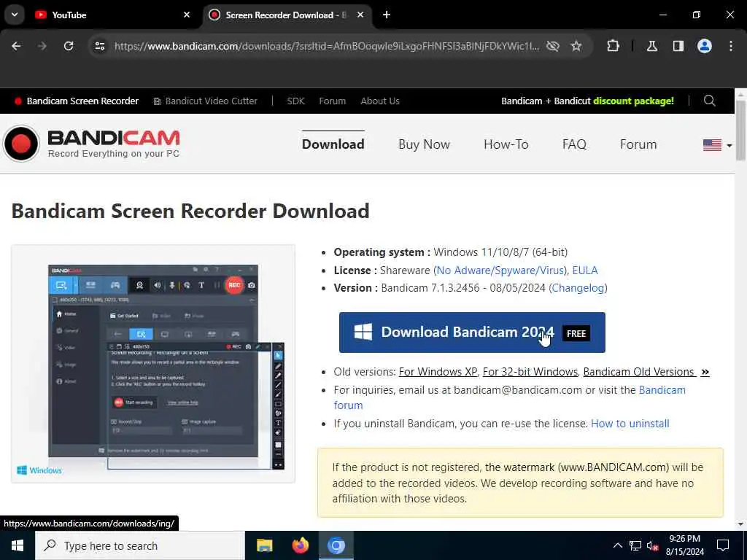This screenshot has width=747, height=560.
Task: Bookmark this page with the star icon
Action: click(x=576, y=46)
